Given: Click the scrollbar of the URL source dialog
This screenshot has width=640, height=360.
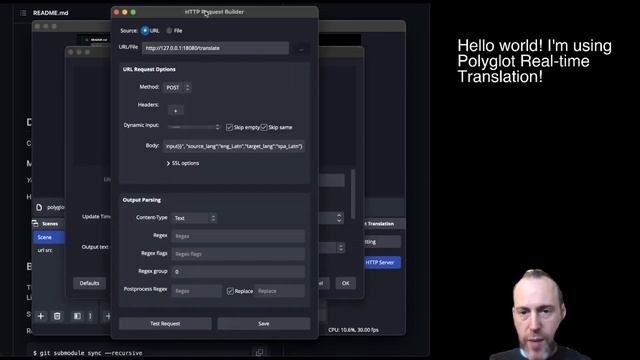Looking at the screenshot, I should 353,195.
